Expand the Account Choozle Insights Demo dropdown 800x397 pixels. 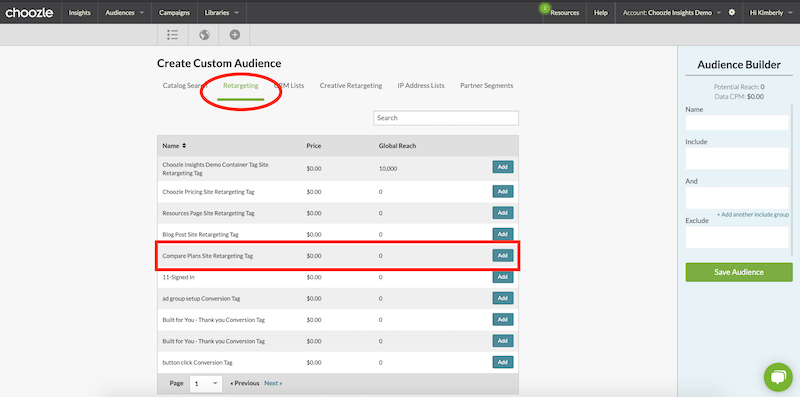[671, 13]
